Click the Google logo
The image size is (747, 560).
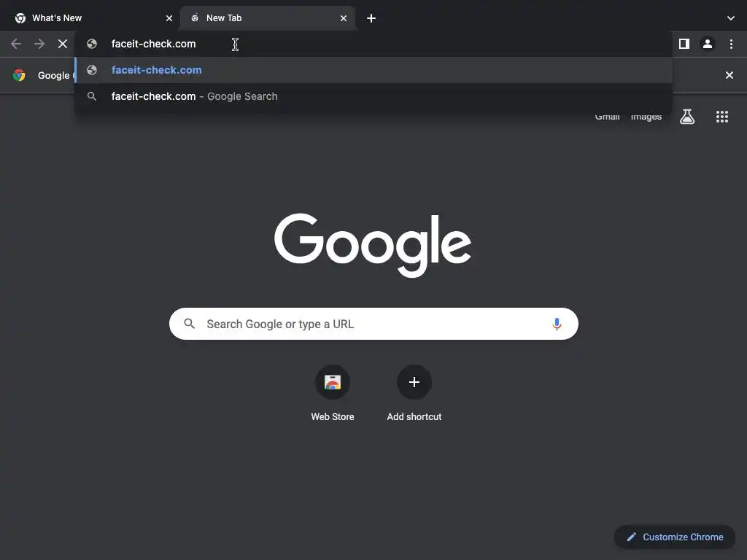pos(373,244)
